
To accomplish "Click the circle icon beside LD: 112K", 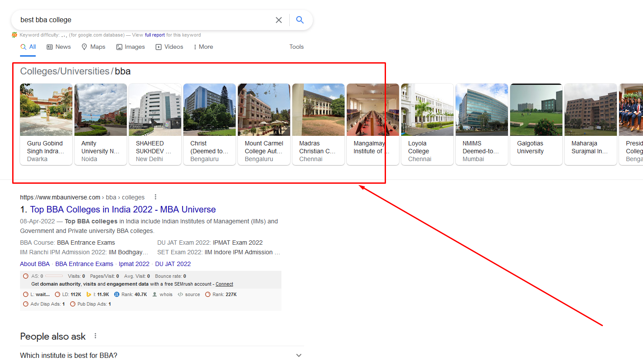I will pos(58,294).
